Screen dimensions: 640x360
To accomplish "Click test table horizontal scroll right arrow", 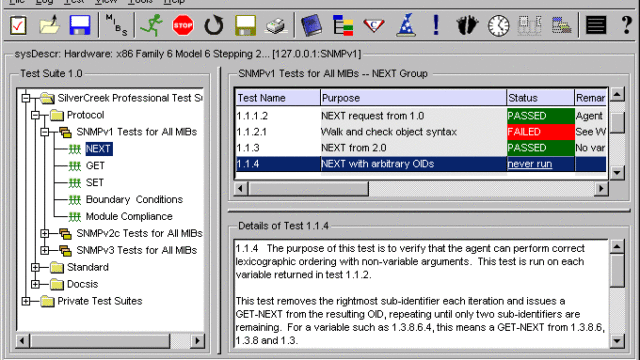I will pos(601,189).
